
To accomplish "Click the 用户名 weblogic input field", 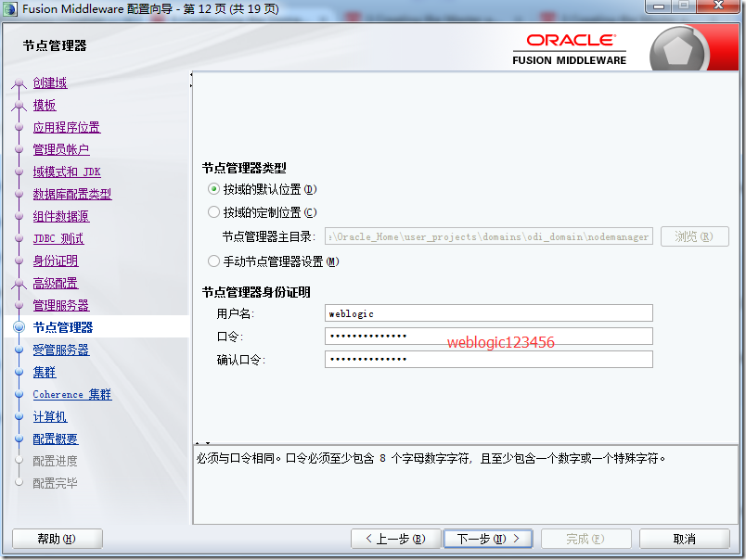I will (x=489, y=313).
